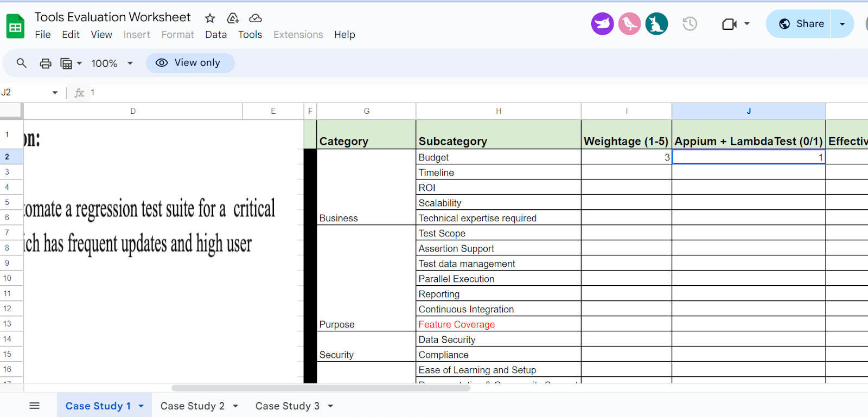
Task: Open the filter views dropdown
Action: [x=71, y=63]
